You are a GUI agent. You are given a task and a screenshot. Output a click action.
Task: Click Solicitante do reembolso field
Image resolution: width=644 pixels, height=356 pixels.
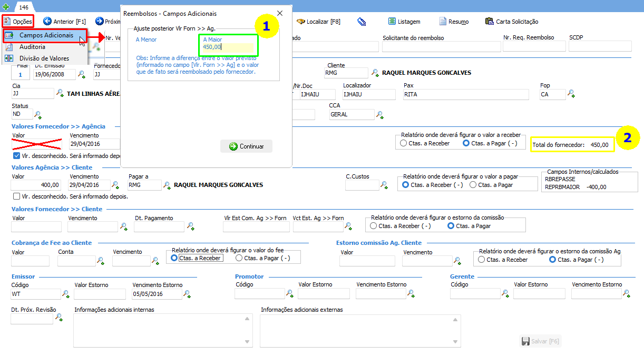(441, 46)
